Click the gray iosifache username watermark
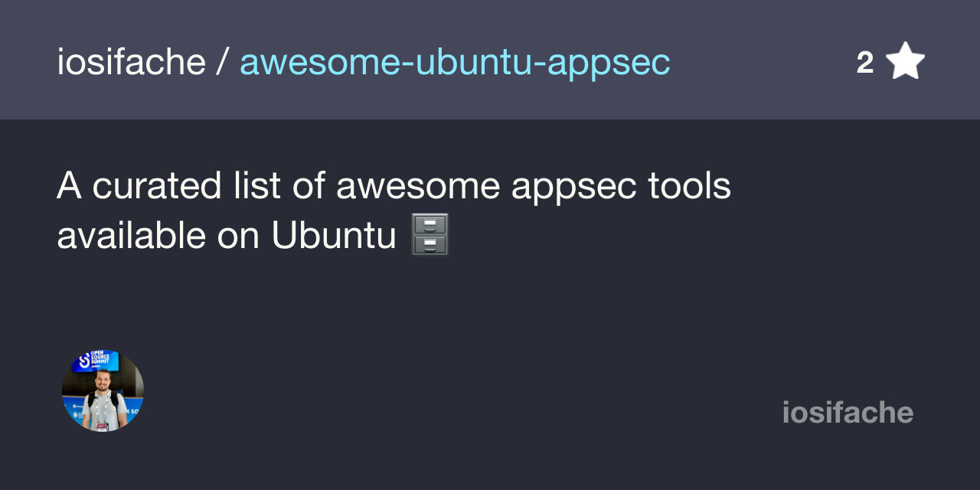Image resolution: width=980 pixels, height=490 pixels. point(848,413)
